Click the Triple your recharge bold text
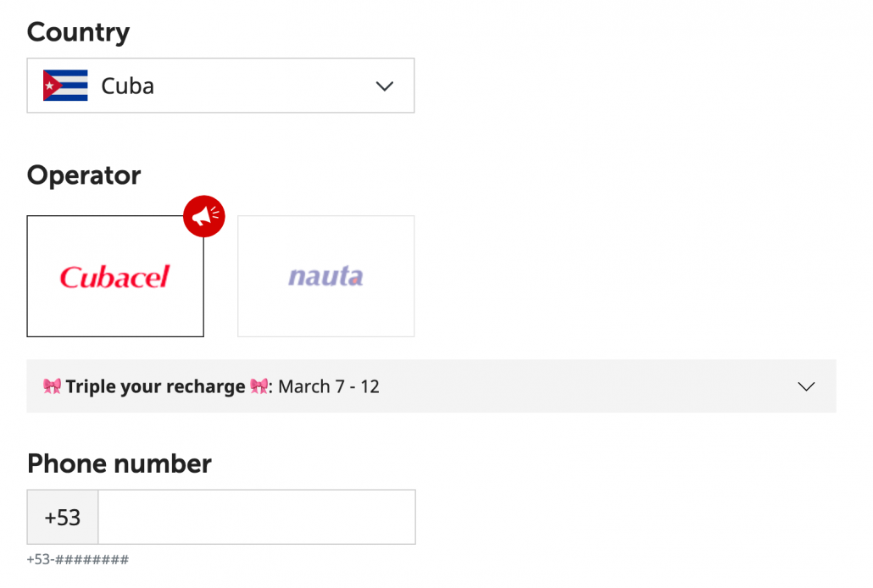Image resolution: width=873 pixels, height=588 pixels. (x=155, y=386)
